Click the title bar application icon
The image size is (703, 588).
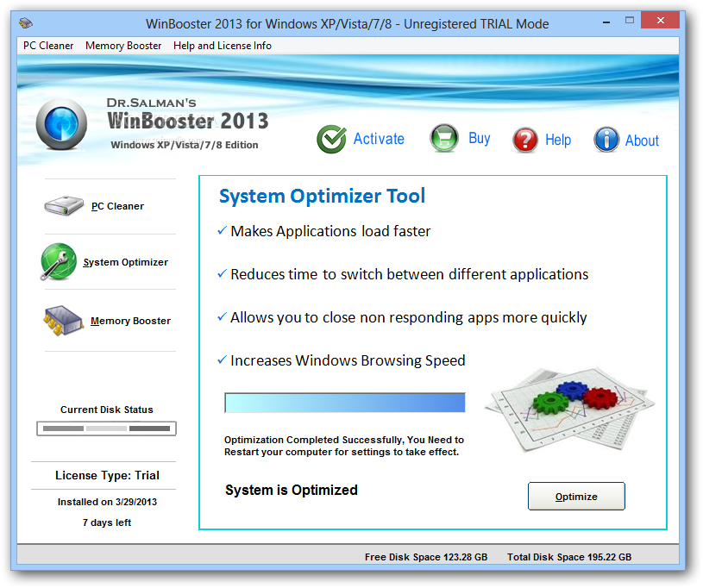point(26,22)
